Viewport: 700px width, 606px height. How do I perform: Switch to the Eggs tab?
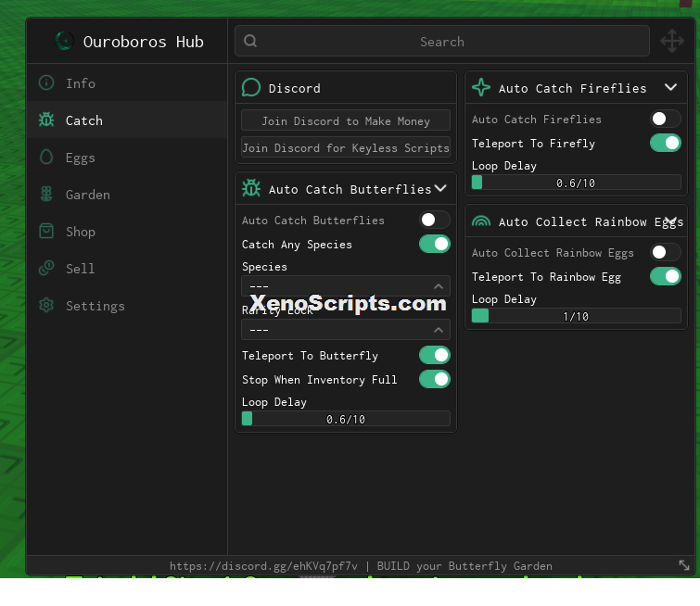(x=127, y=158)
